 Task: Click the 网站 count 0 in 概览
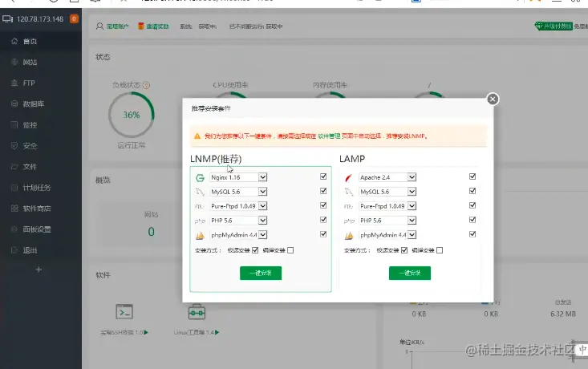(151, 232)
